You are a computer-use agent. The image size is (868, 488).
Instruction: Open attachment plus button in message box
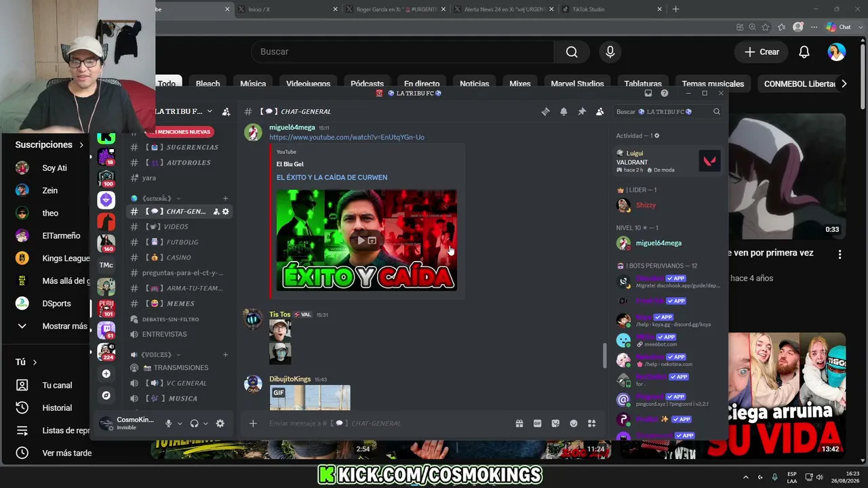[253, 424]
